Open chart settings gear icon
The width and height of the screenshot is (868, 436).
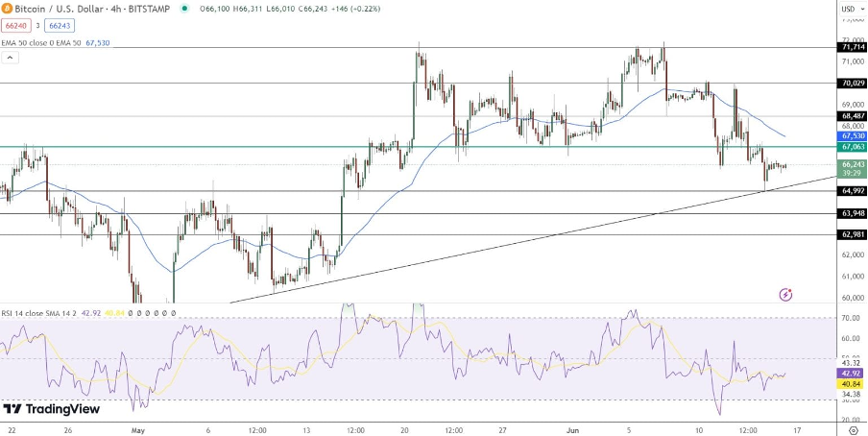853,430
